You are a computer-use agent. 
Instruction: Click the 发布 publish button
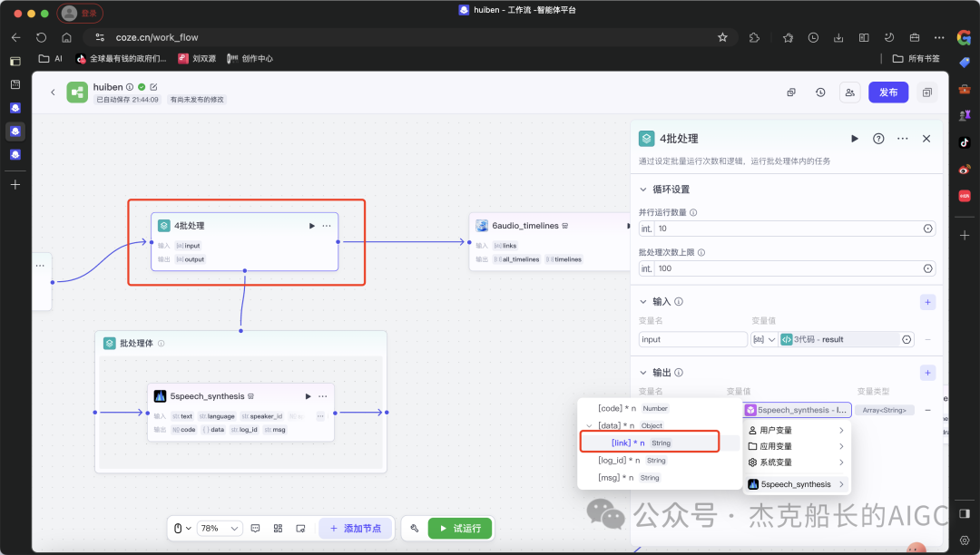tap(888, 92)
